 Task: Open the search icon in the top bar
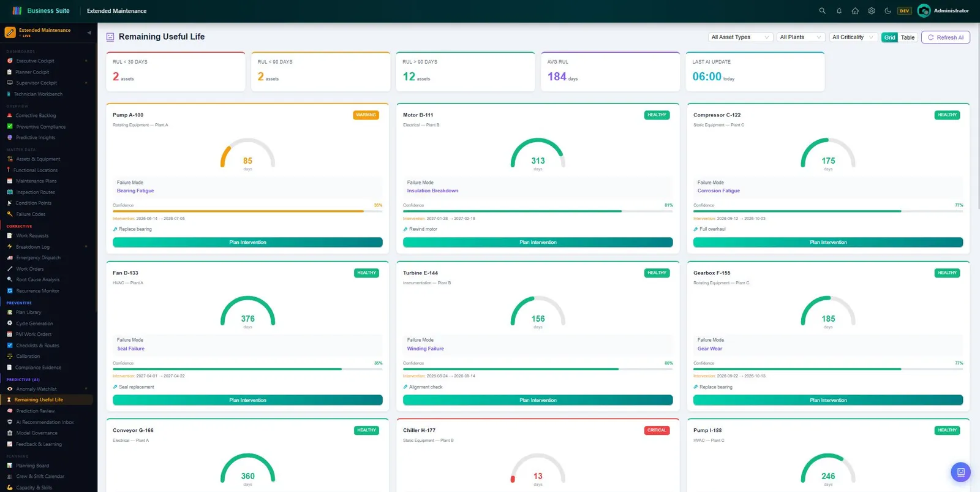pos(823,11)
